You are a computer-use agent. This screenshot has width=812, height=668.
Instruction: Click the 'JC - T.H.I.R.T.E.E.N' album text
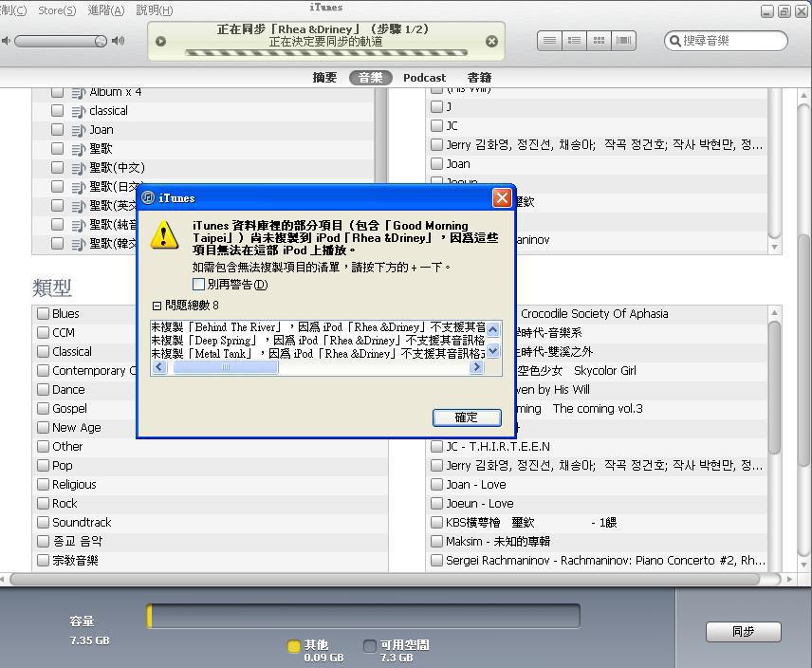coord(498,447)
